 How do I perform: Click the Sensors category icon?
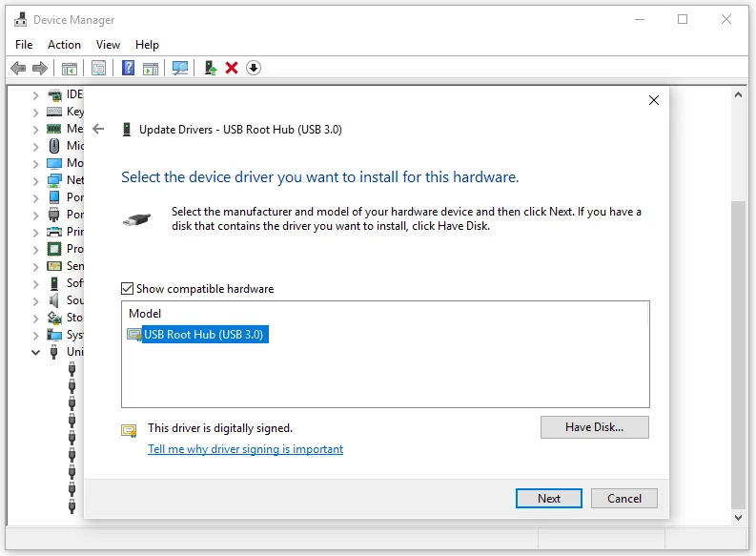point(54,266)
